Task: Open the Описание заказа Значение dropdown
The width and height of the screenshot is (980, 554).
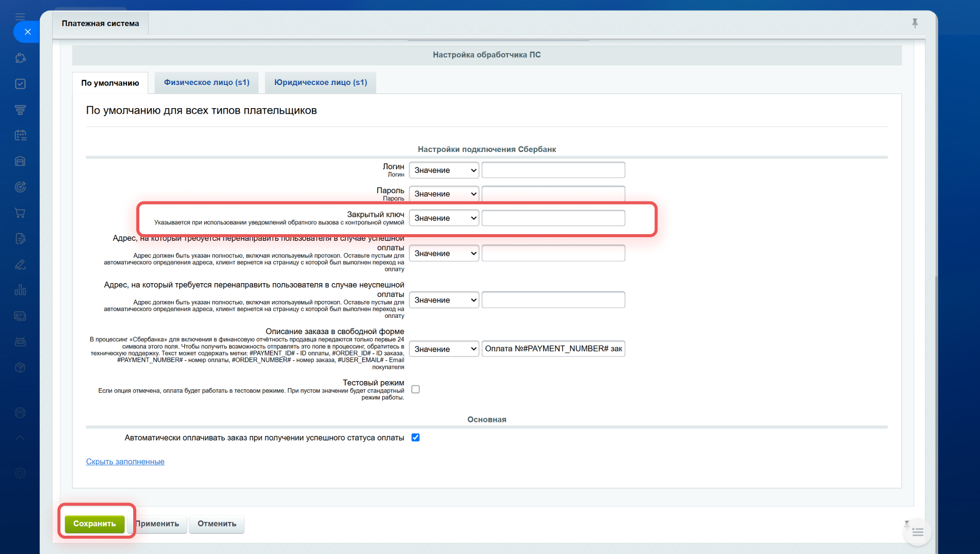Action: click(444, 349)
